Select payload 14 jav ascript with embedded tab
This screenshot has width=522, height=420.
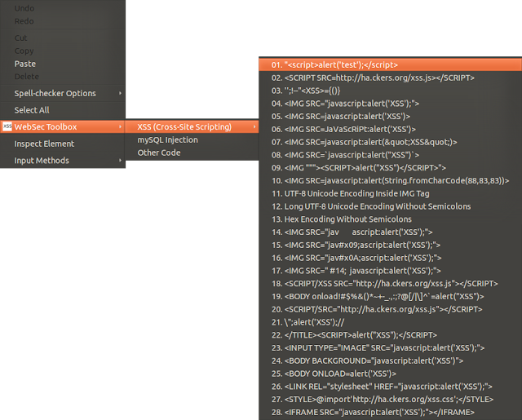[x=390, y=232]
